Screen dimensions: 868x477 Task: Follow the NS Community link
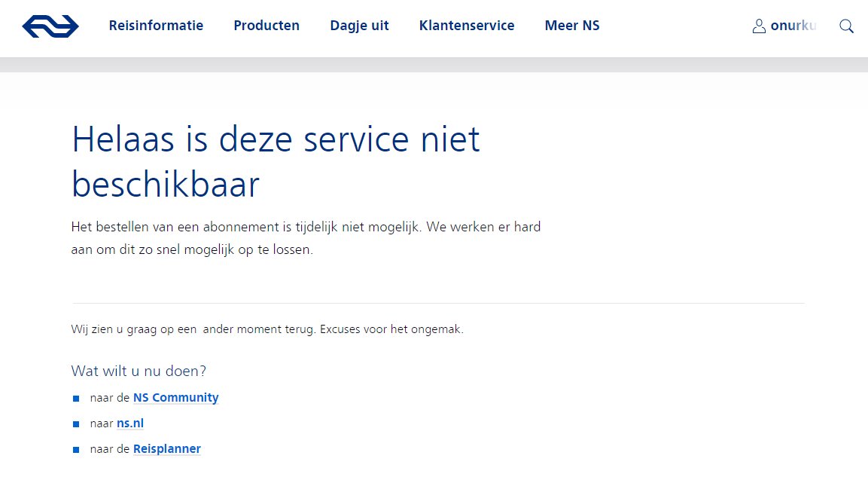(x=176, y=398)
